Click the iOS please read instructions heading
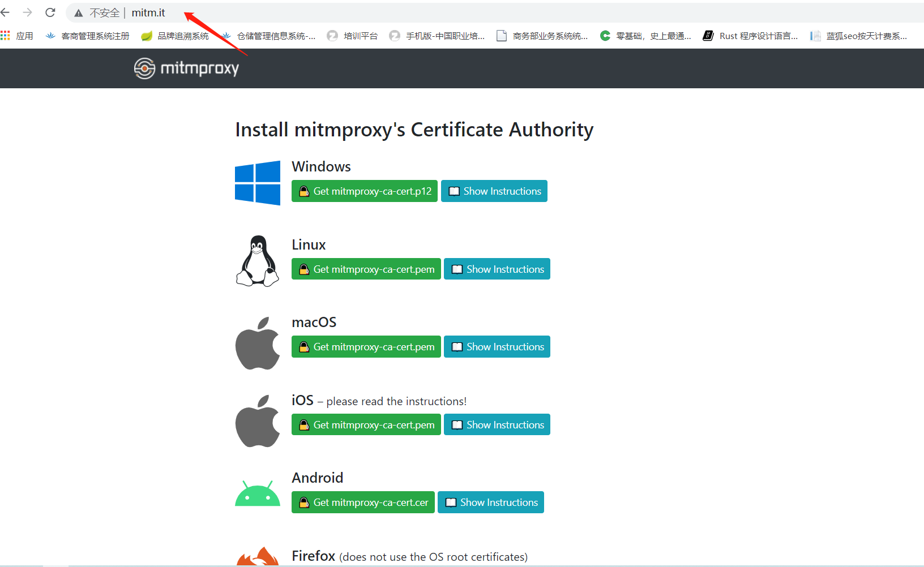This screenshot has width=924, height=567. pyautogui.click(x=379, y=401)
